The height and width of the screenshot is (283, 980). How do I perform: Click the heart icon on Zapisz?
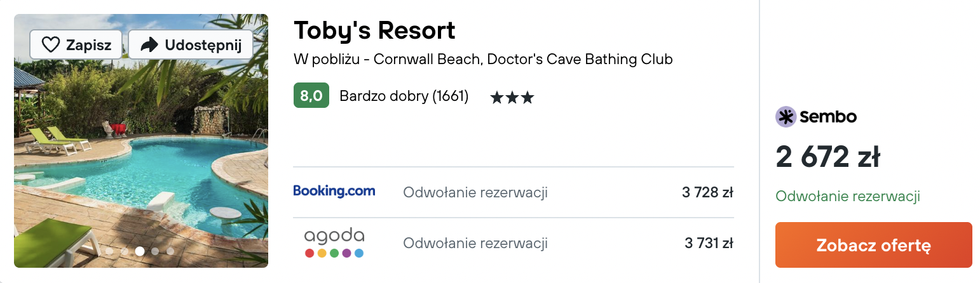coord(50,45)
